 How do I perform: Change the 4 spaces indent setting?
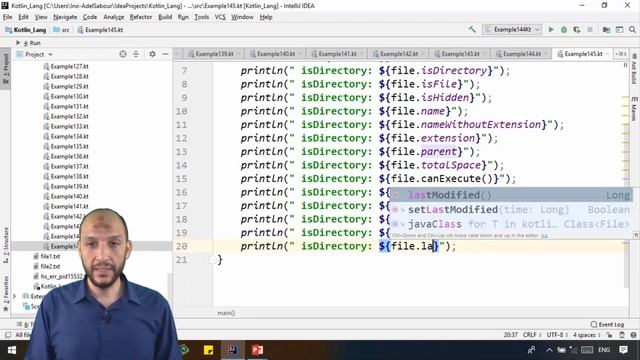coord(586,335)
